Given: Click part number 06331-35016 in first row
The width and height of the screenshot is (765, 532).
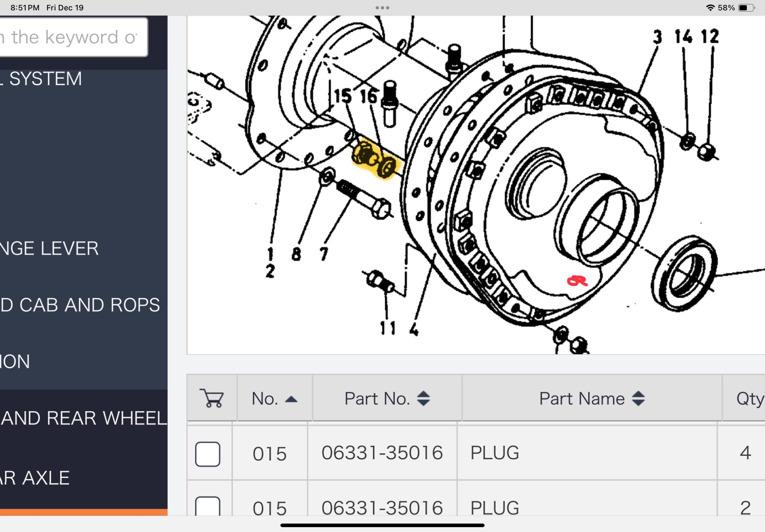Looking at the screenshot, I should coord(382,453).
